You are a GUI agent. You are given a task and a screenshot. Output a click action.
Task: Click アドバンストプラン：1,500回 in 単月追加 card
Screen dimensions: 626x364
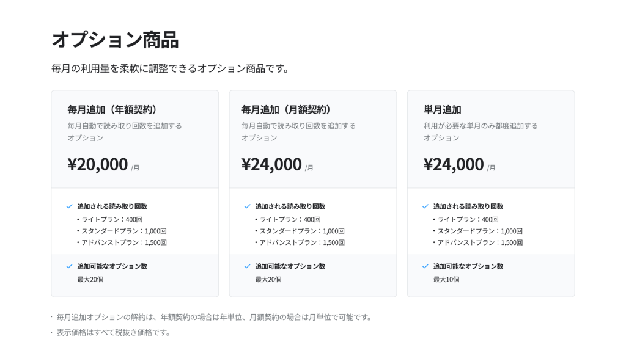[x=480, y=242]
